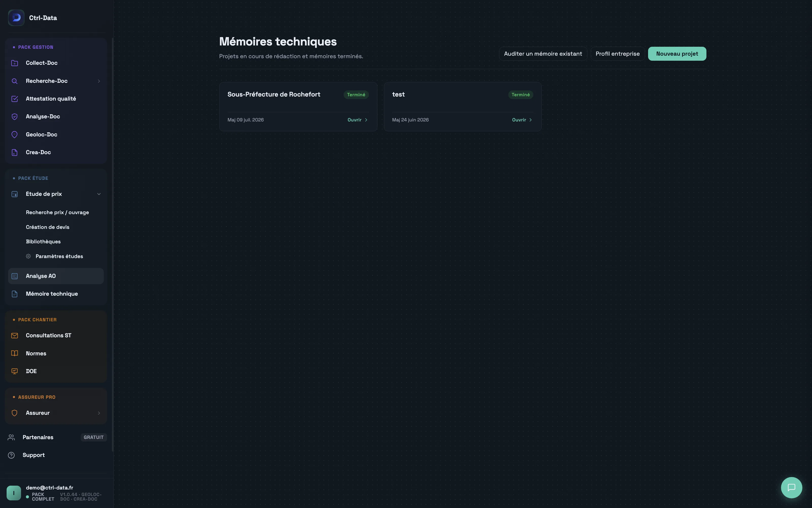Click Terminé badge on test card
The height and width of the screenshot is (508, 812).
[520, 95]
